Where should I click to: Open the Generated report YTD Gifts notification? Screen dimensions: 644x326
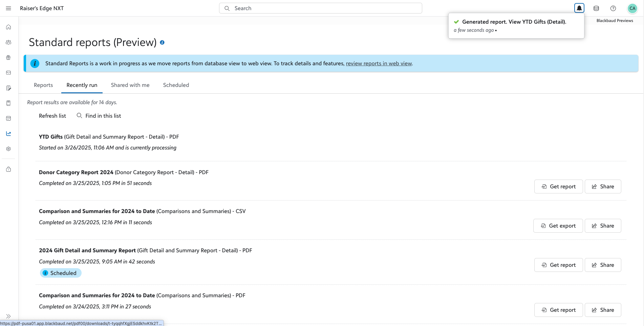coord(516,26)
